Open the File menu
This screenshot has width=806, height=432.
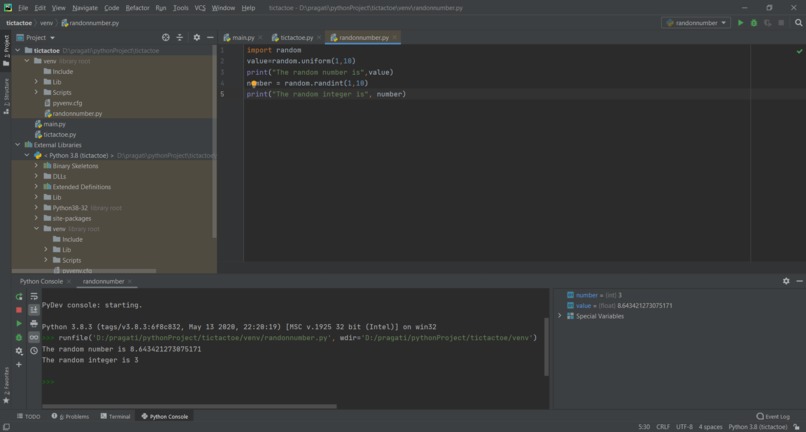point(23,8)
